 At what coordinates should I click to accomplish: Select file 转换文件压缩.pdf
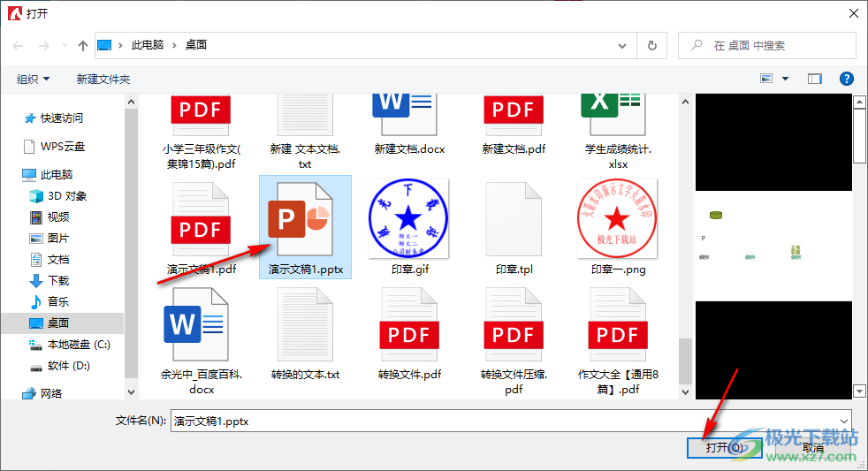coord(514,341)
